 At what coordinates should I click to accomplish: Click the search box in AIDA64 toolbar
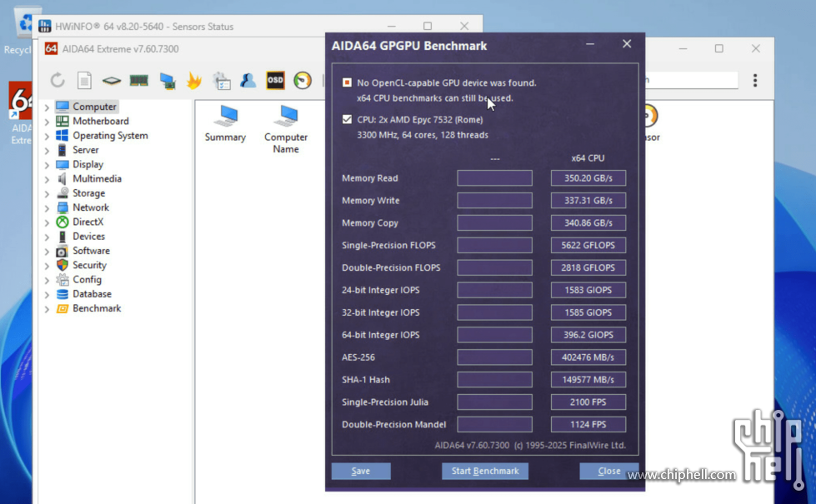[691, 80]
